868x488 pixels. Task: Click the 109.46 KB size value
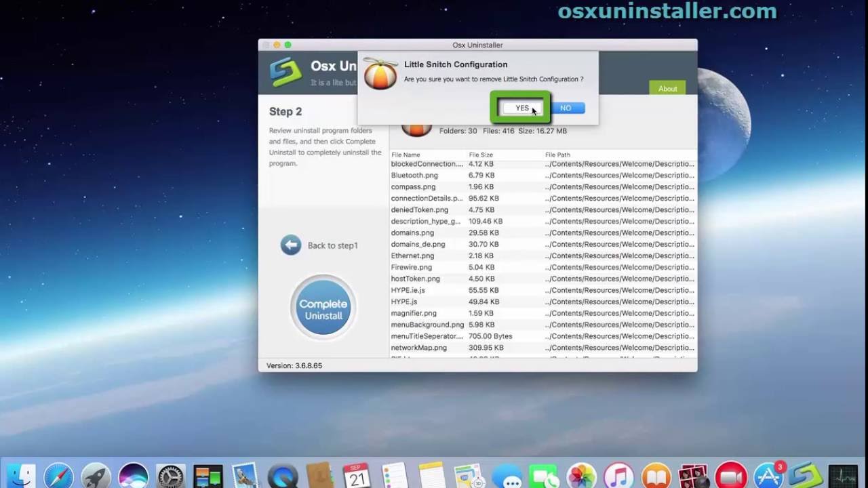(486, 222)
